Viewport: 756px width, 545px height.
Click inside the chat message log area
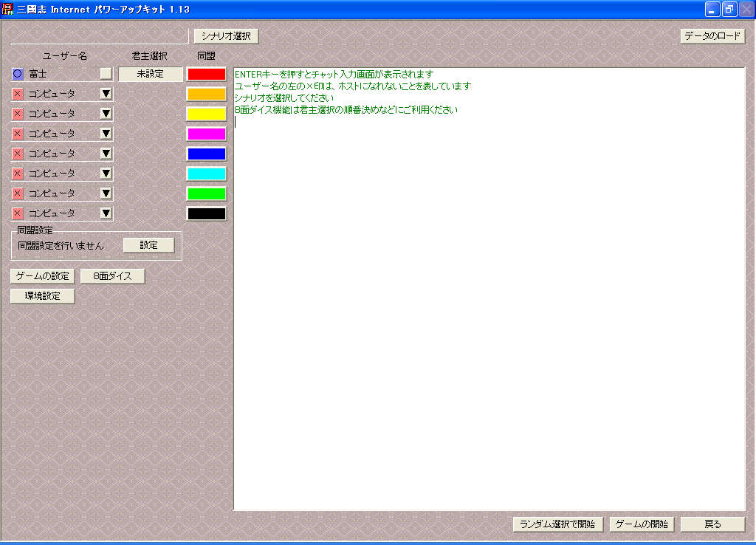(489, 310)
